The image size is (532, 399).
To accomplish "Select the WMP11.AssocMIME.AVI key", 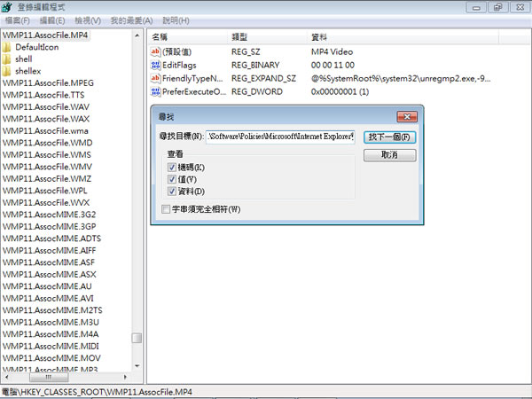I will 48,298.
